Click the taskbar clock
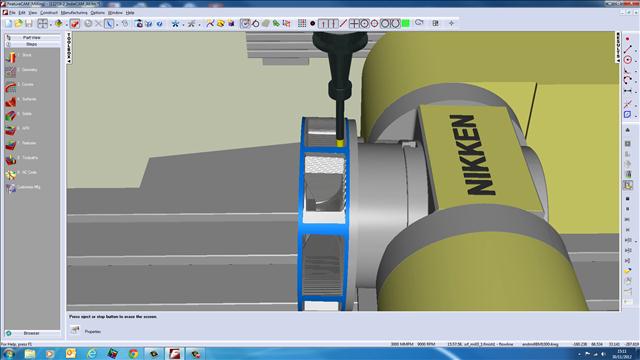Viewport: 640px width, 360px height. tap(621, 354)
